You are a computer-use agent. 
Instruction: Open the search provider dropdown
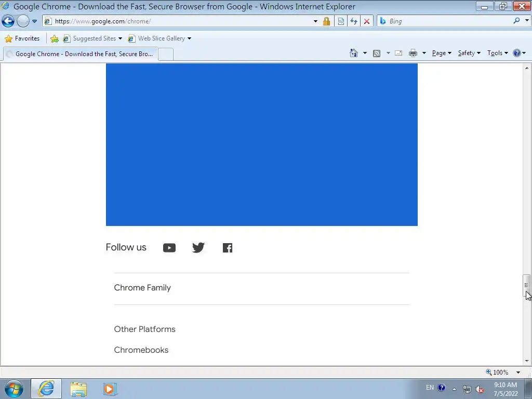click(527, 21)
